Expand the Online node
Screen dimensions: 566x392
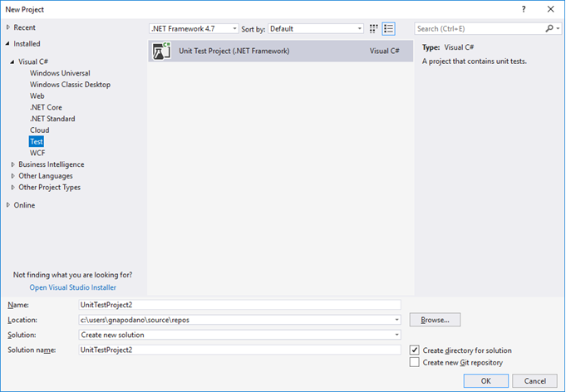[x=8, y=205]
